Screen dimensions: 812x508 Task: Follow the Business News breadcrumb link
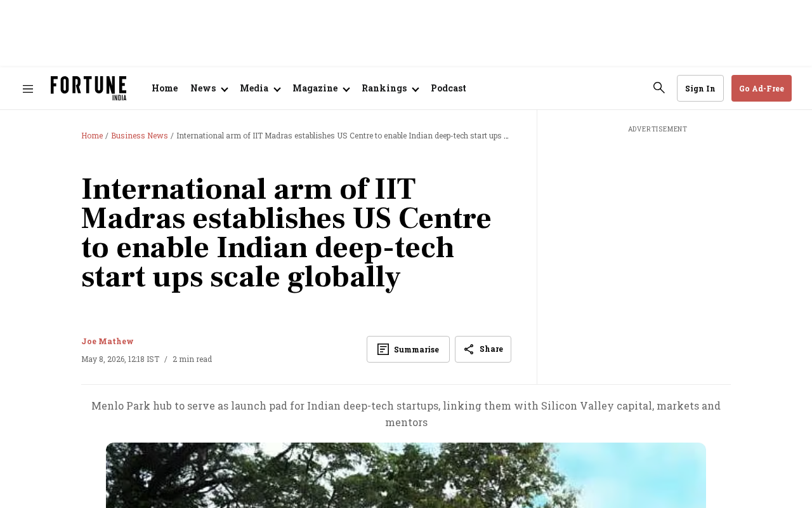(x=140, y=135)
